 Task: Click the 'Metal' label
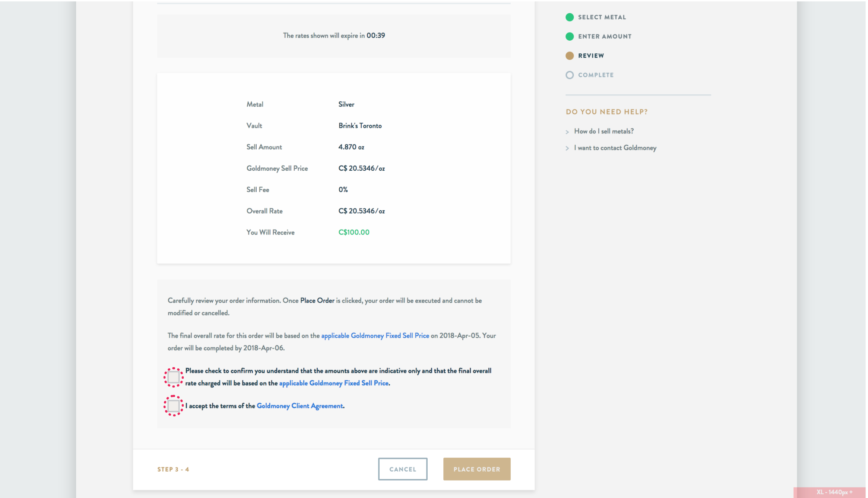click(255, 104)
